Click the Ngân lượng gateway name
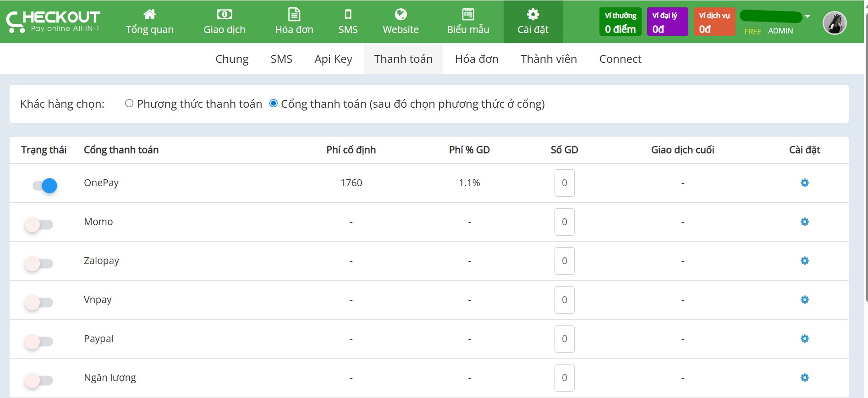 (110, 378)
